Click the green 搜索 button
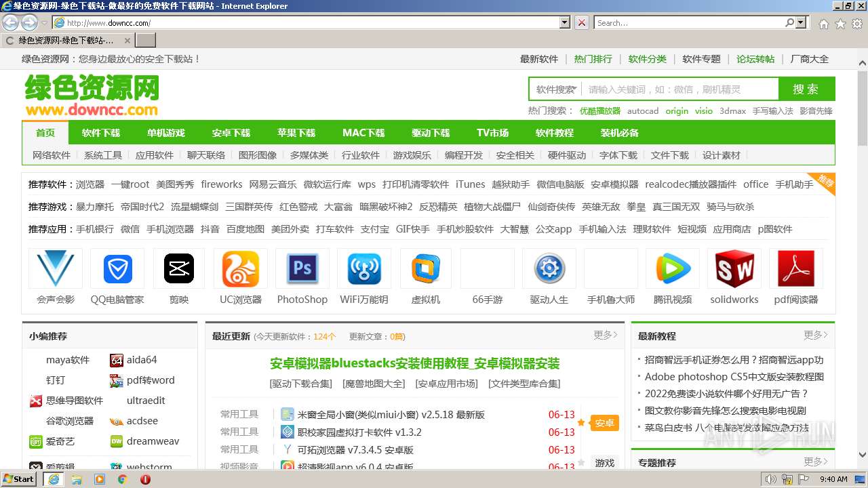 (x=806, y=89)
